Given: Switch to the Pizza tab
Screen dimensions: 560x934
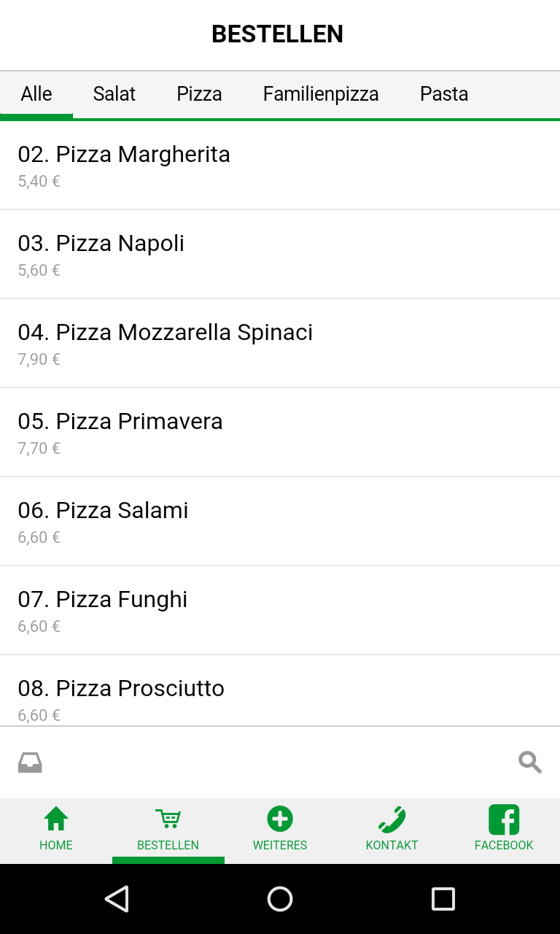Looking at the screenshot, I should [199, 94].
